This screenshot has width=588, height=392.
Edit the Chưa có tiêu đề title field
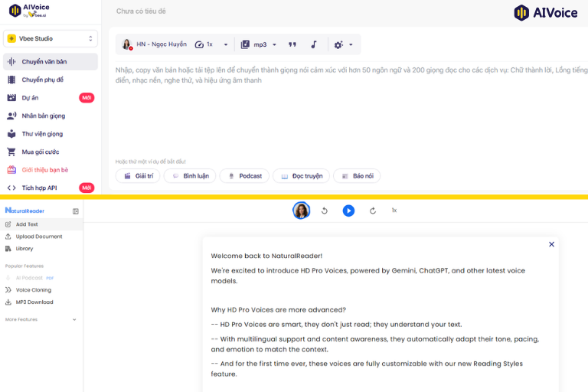(141, 11)
